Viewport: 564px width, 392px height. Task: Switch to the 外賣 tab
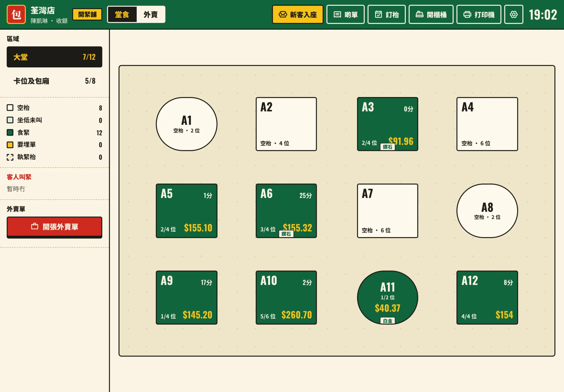[151, 14]
